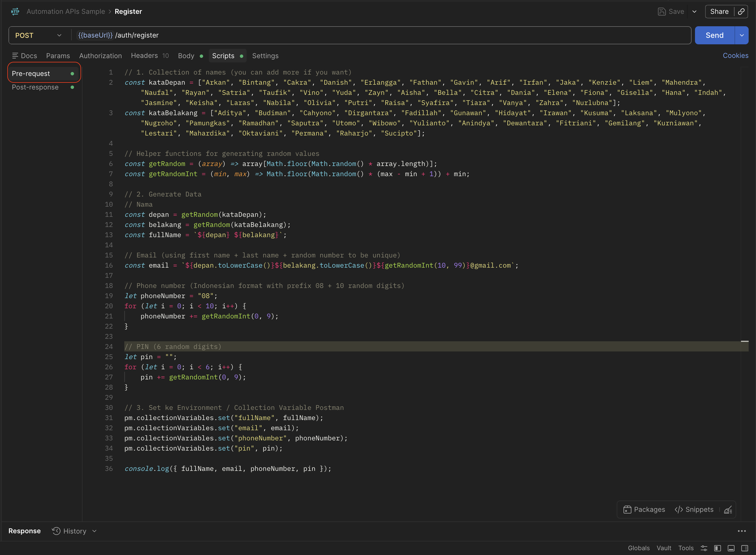Select the Pre-request script section
The height and width of the screenshot is (555, 756).
[44, 74]
